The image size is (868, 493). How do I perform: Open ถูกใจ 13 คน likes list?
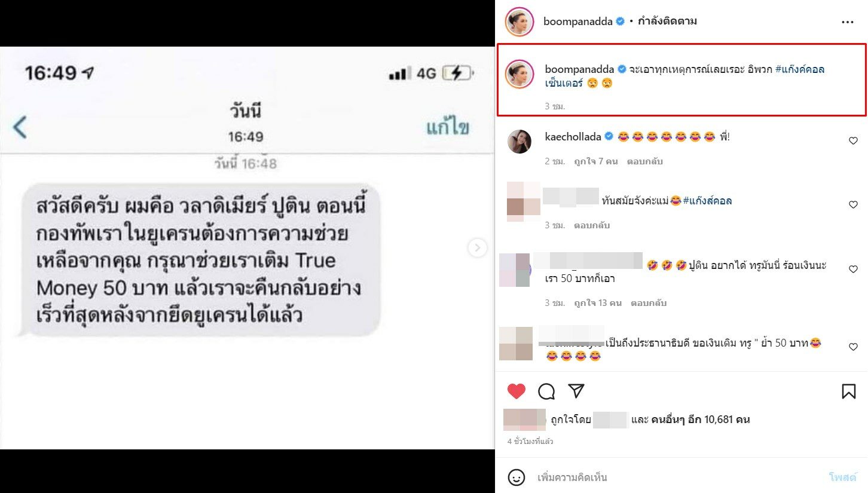(x=598, y=303)
